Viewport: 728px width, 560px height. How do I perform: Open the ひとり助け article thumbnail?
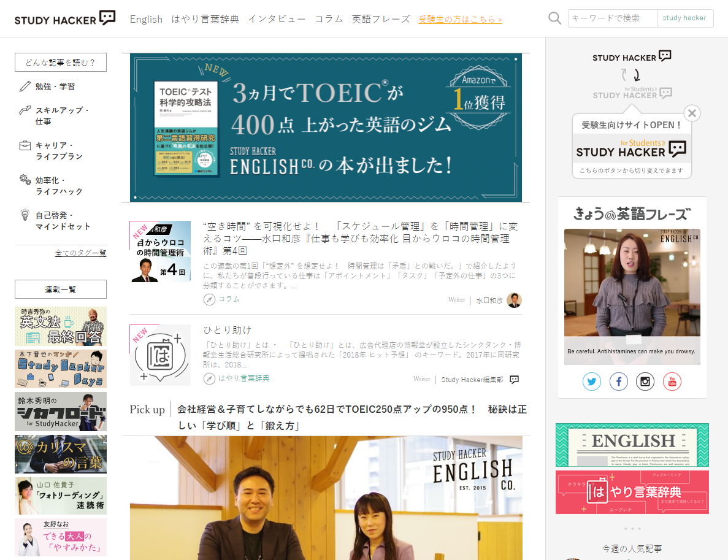point(160,355)
